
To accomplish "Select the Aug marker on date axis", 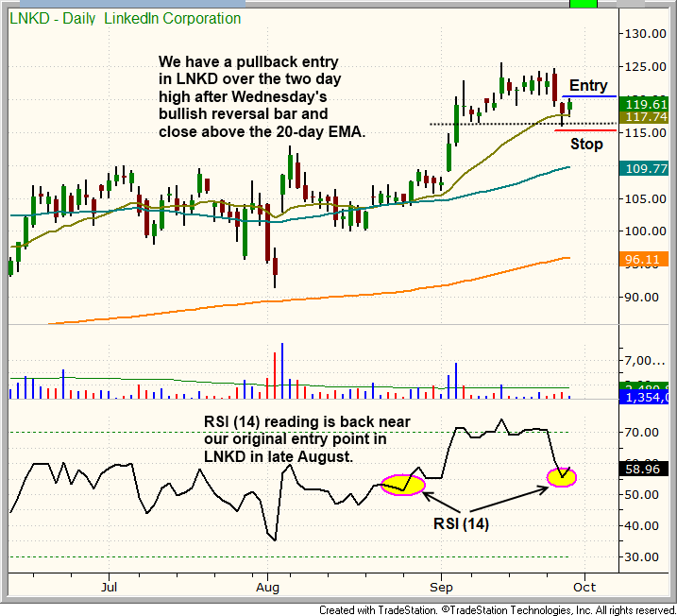I will 268,586.
